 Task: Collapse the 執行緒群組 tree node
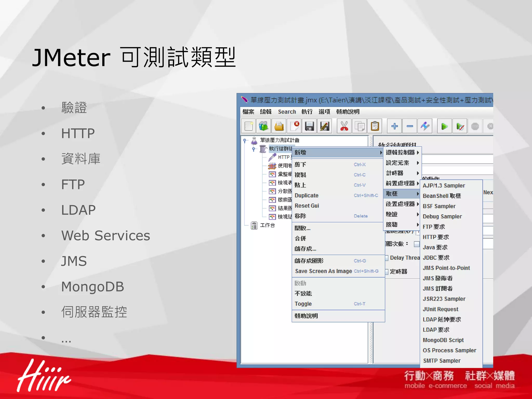(254, 149)
